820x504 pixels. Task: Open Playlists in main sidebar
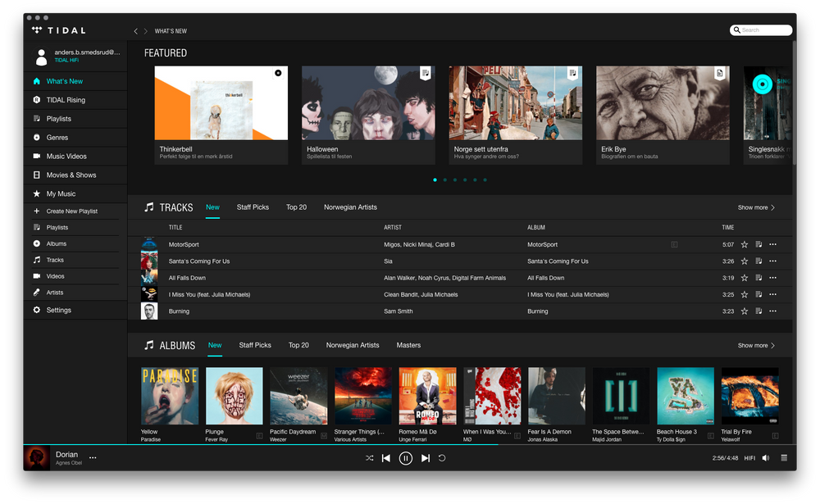[x=58, y=119]
